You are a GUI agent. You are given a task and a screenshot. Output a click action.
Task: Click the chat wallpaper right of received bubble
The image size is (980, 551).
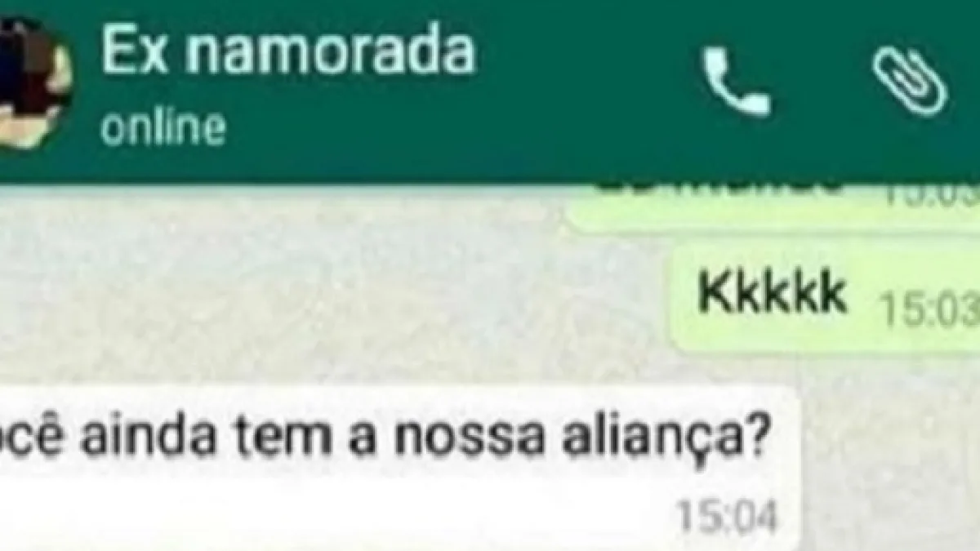(890, 465)
